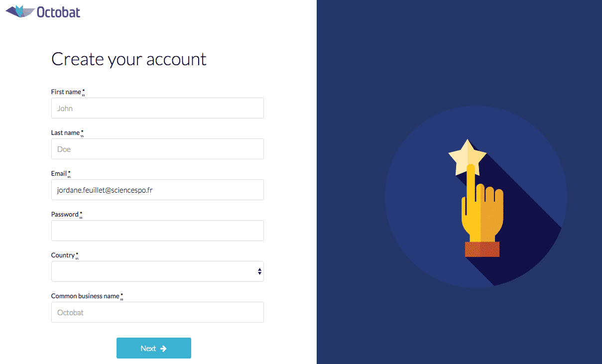This screenshot has height=364, width=602.
Task: Click the Last name label
Action: tap(65, 133)
